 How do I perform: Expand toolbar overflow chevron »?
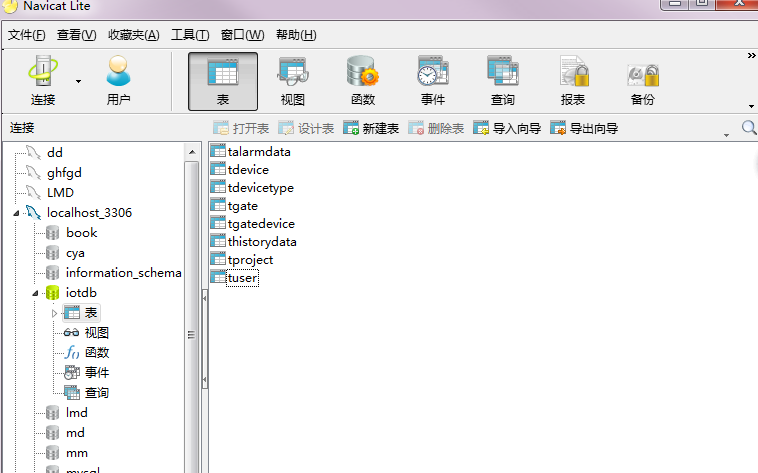pyautogui.click(x=751, y=56)
